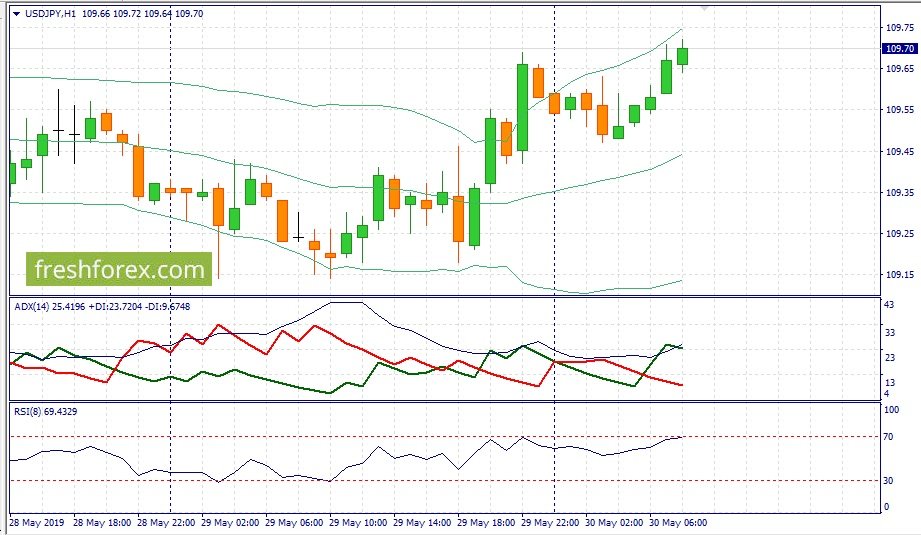
Task: Click the ADX scale value 43
Action: click(x=889, y=305)
